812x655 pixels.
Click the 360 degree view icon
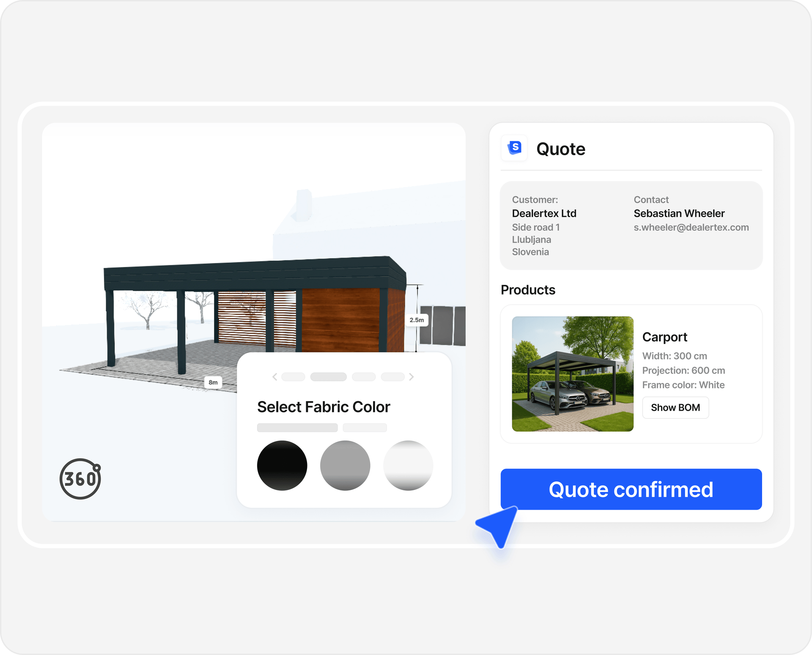click(x=80, y=479)
